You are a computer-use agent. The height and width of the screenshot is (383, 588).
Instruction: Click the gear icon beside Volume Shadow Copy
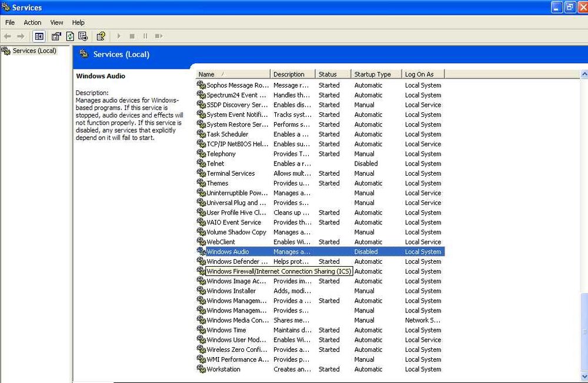tap(201, 232)
